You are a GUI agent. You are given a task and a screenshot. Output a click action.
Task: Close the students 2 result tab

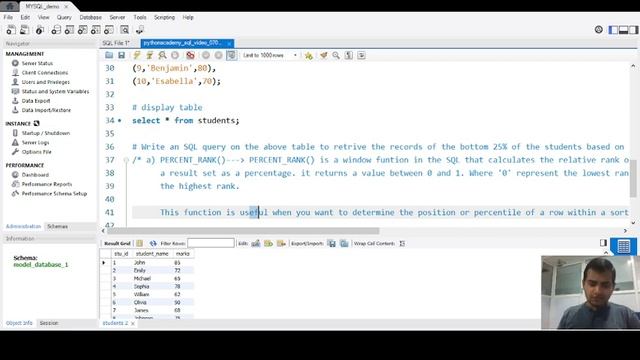[133, 323]
